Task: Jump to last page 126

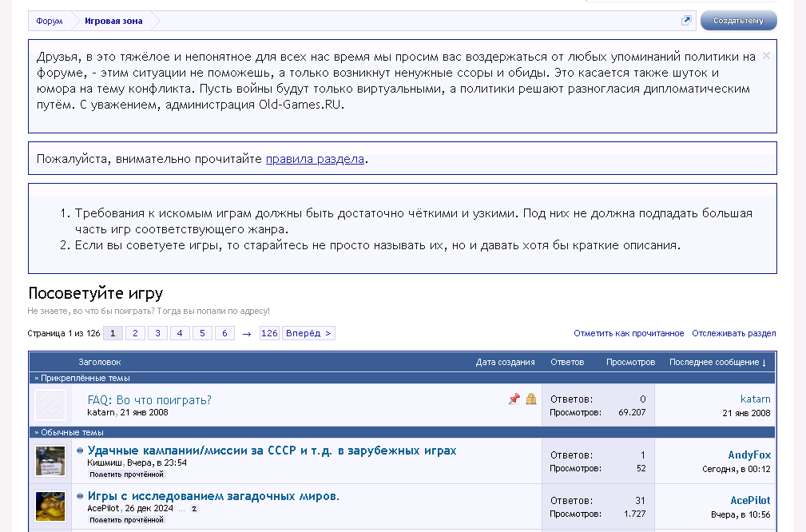Action: pyautogui.click(x=269, y=333)
